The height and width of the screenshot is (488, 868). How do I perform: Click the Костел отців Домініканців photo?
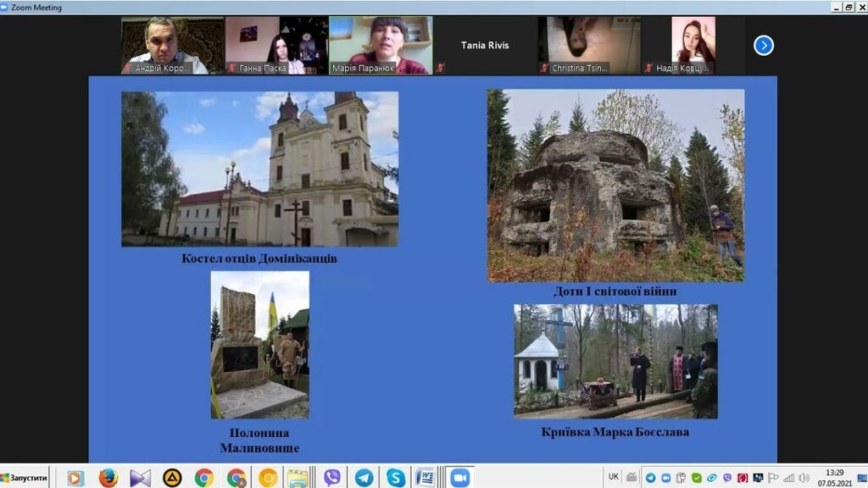pos(259,169)
